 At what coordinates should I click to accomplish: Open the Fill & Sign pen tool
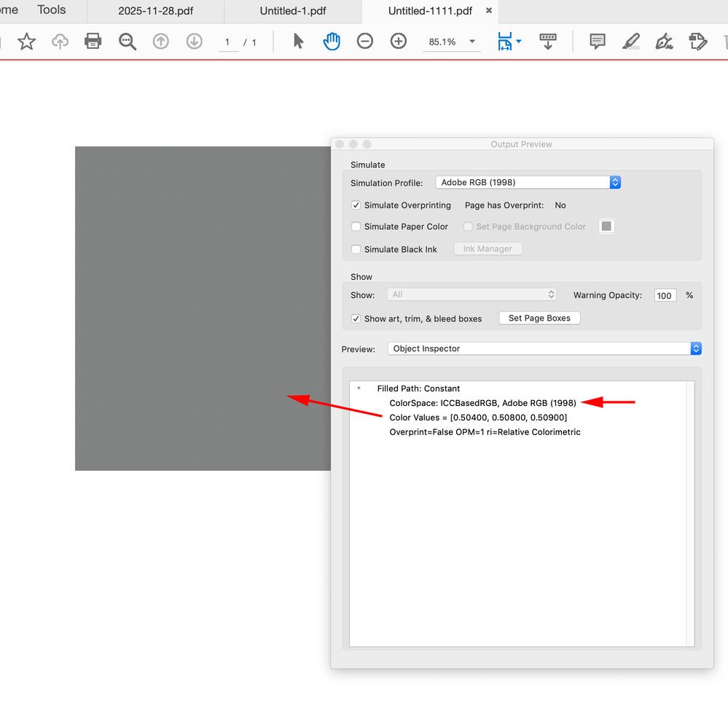[x=665, y=42]
